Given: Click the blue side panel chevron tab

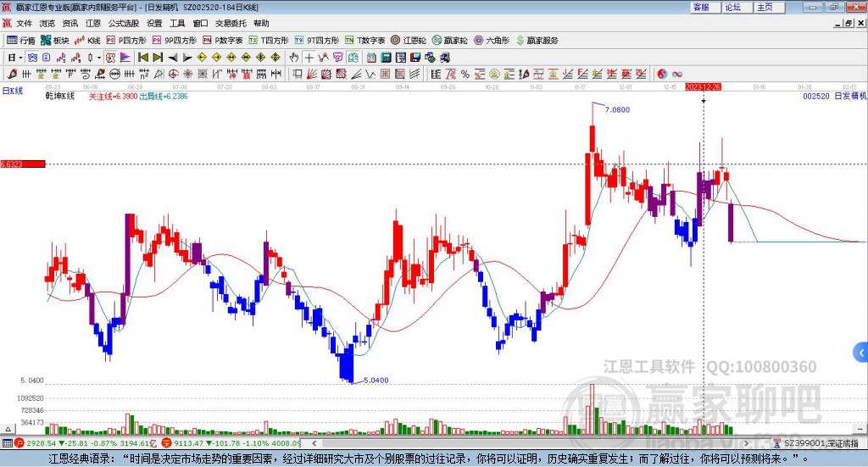Looking at the screenshot, I should click(x=861, y=353).
